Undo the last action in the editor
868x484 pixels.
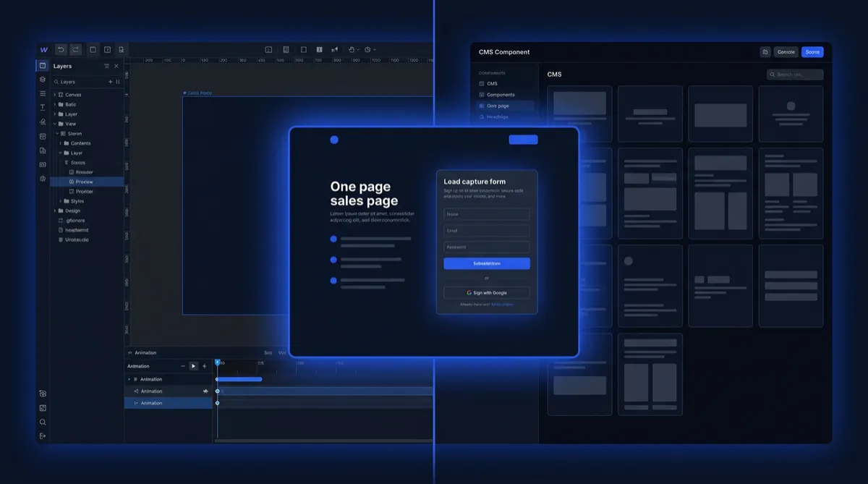coord(61,49)
